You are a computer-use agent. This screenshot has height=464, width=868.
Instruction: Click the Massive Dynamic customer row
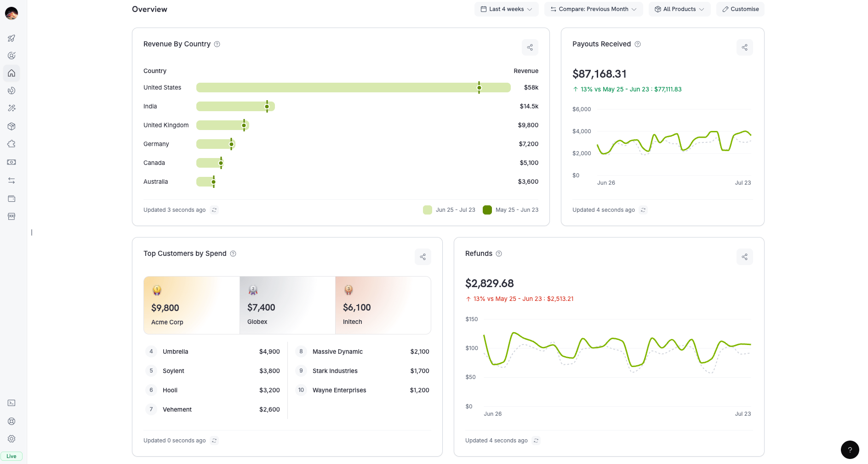[x=362, y=351]
